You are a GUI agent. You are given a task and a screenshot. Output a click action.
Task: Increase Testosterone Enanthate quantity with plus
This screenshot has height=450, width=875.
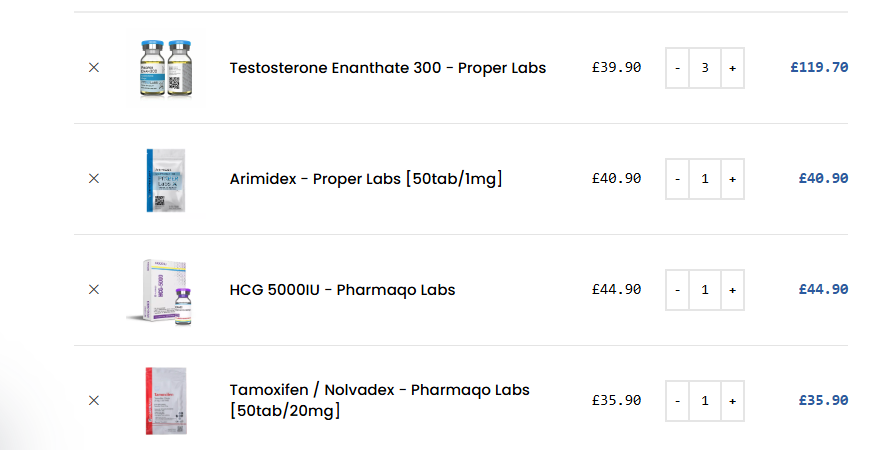click(732, 68)
